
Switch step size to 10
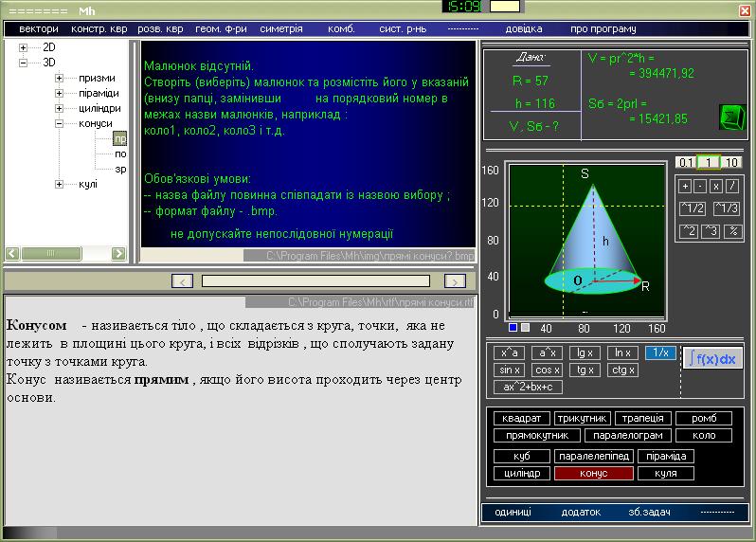coord(731,162)
